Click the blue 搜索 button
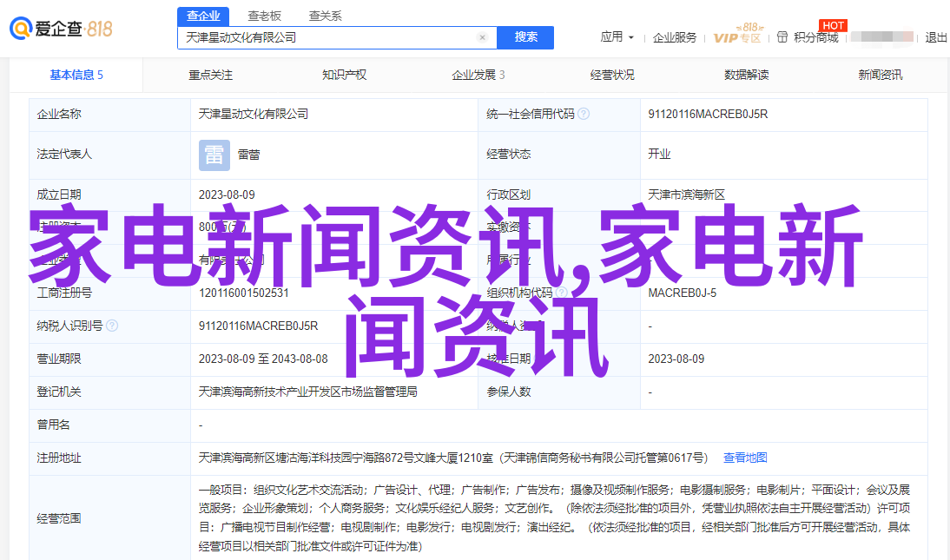Image resolution: width=950 pixels, height=560 pixels. click(x=525, y=37)
